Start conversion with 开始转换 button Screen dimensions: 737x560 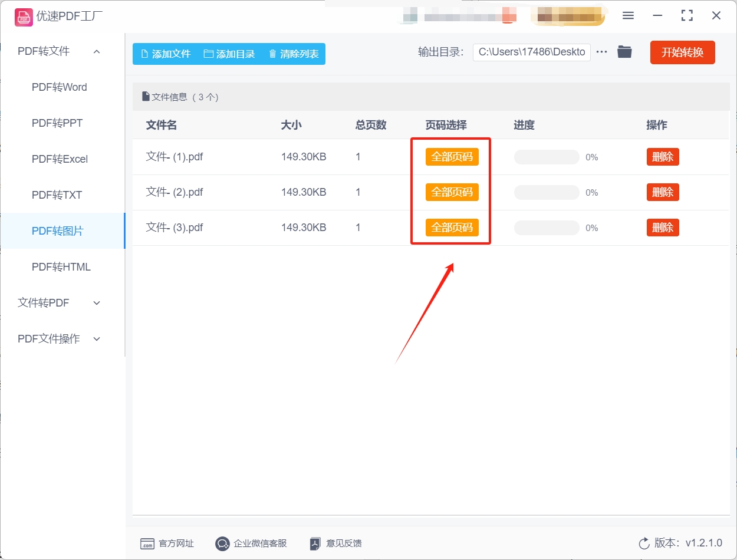[682, 52]
